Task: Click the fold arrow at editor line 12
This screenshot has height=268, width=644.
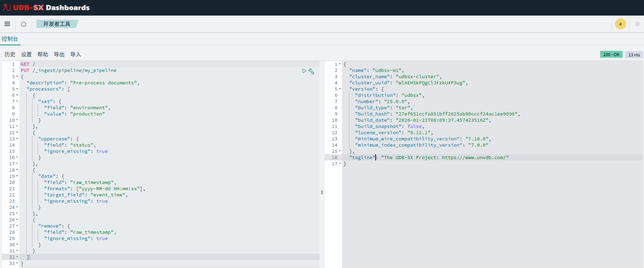Action: click(x=17, y=133)
